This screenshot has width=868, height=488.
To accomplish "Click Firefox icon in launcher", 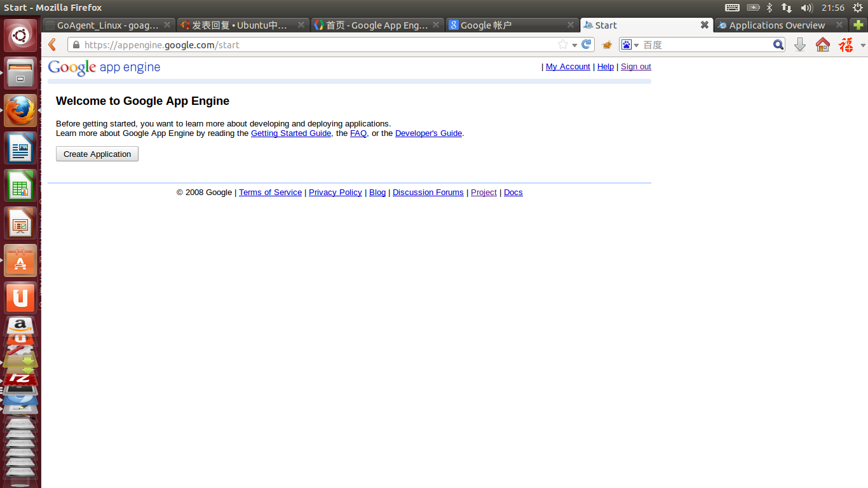I will pos(20,111).
